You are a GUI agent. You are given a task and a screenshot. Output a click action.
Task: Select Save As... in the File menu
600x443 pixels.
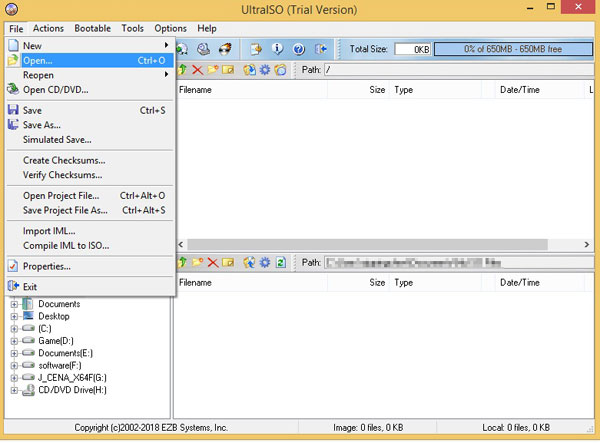click(x=90, y=125)
